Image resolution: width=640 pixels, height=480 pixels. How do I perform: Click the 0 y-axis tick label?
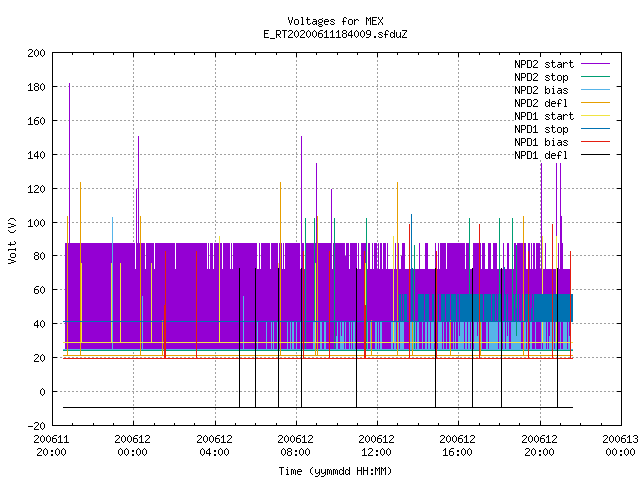tap(42, 392)
